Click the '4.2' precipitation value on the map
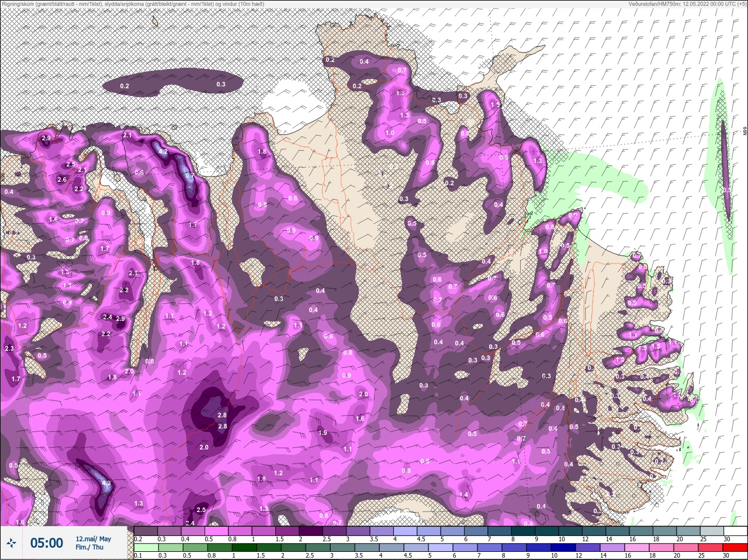 pyautogui.click(x=164, y=152)
